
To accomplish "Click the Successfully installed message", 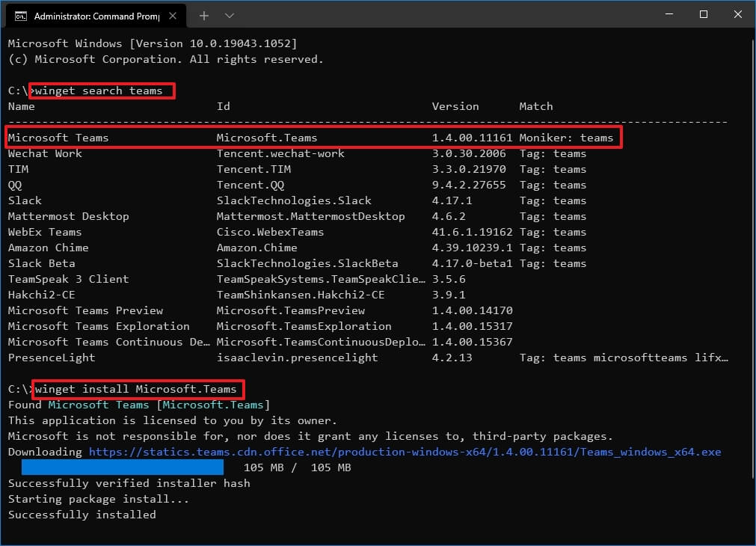I will click(x=81, y=515).
